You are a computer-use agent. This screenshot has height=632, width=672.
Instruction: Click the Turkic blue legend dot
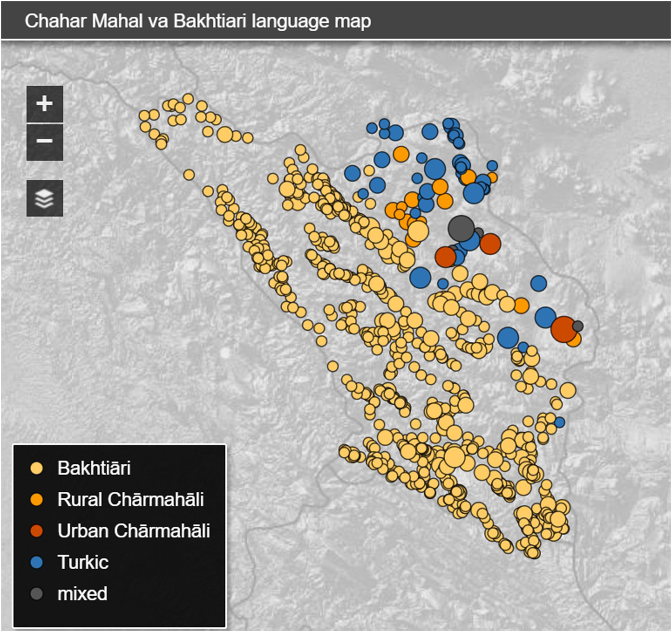36,563
